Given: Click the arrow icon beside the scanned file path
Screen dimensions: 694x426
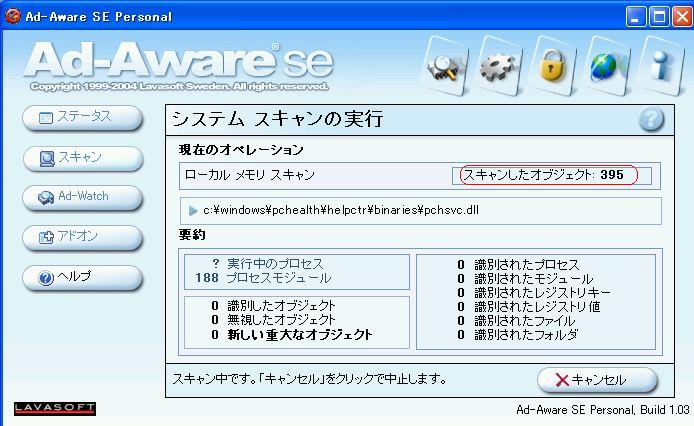Looking at the screenshot, I should click(x=193, y=211).
